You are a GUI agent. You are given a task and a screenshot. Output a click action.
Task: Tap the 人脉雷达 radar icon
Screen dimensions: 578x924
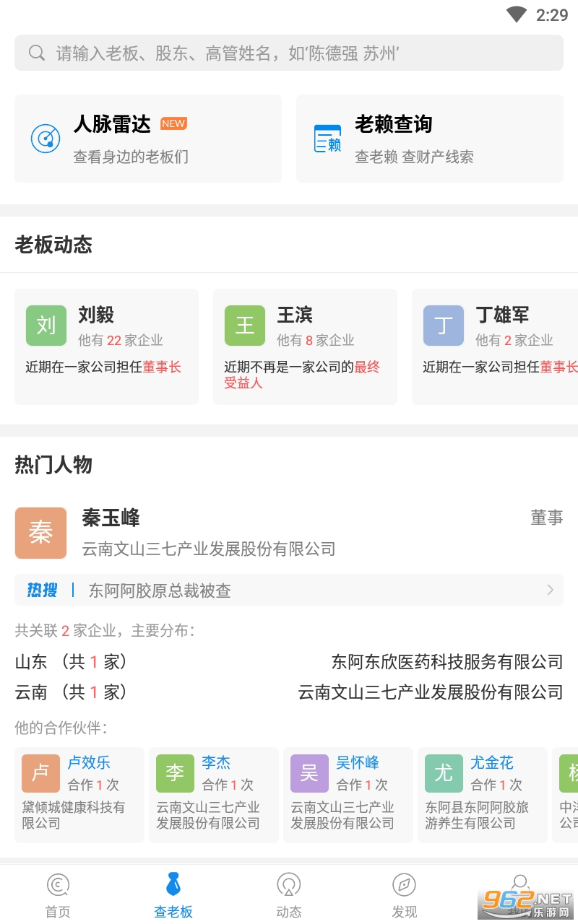click(46, 138)
